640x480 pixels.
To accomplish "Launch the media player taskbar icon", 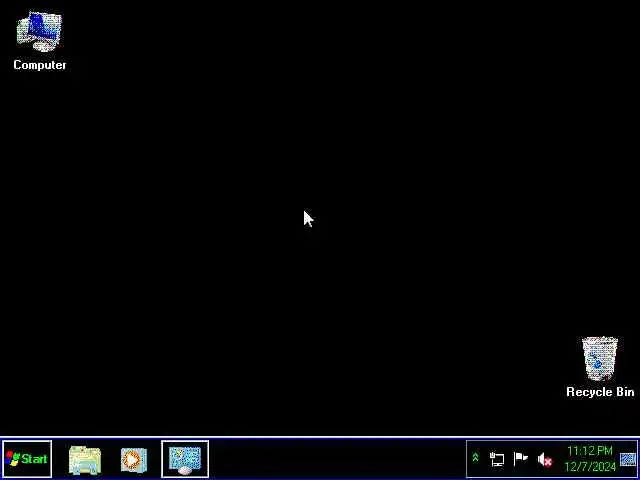I will click(134, 460).
